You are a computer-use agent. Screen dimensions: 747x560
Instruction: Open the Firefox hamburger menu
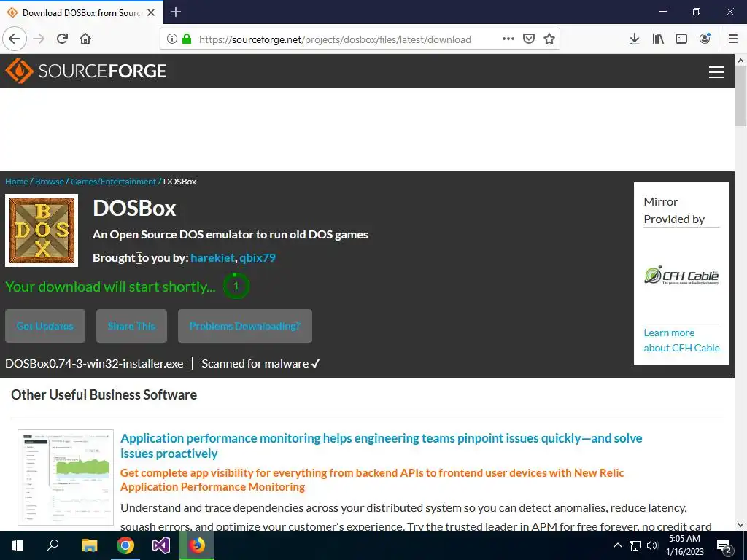(732, 39)
